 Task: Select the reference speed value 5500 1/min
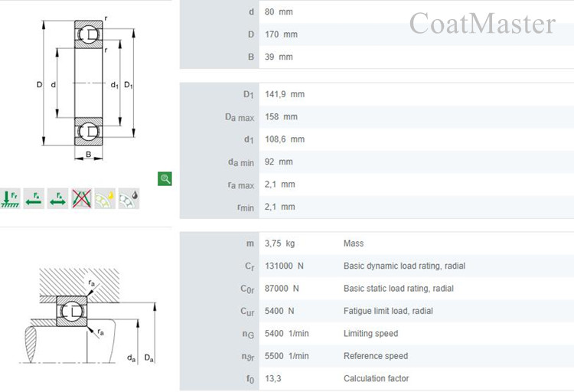(x=287, y=356)
